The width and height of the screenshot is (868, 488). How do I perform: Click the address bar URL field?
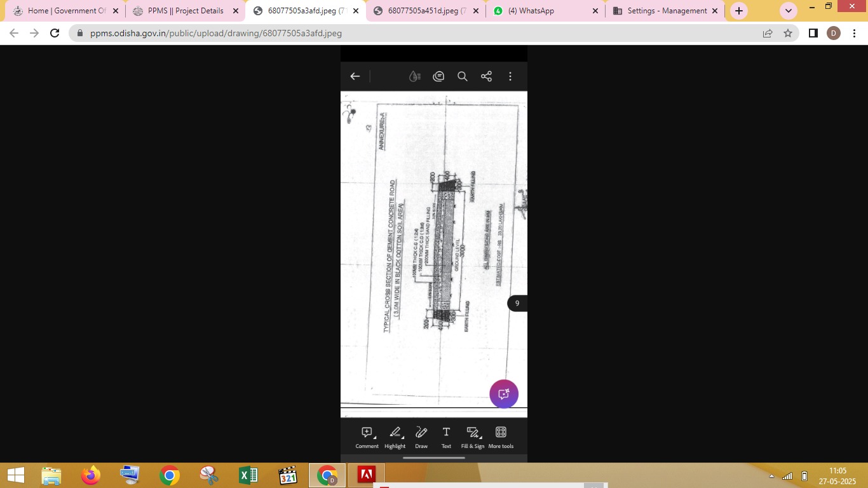pos(413,33)
